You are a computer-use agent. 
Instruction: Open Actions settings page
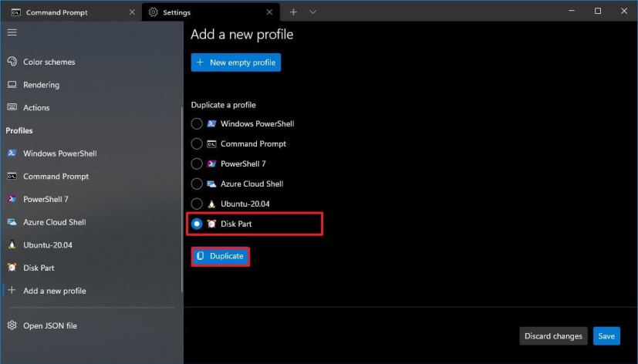[x=92, y=107]
